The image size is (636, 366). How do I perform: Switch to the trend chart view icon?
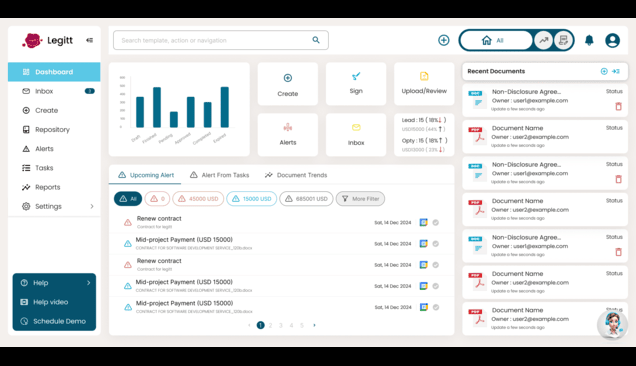544,40
